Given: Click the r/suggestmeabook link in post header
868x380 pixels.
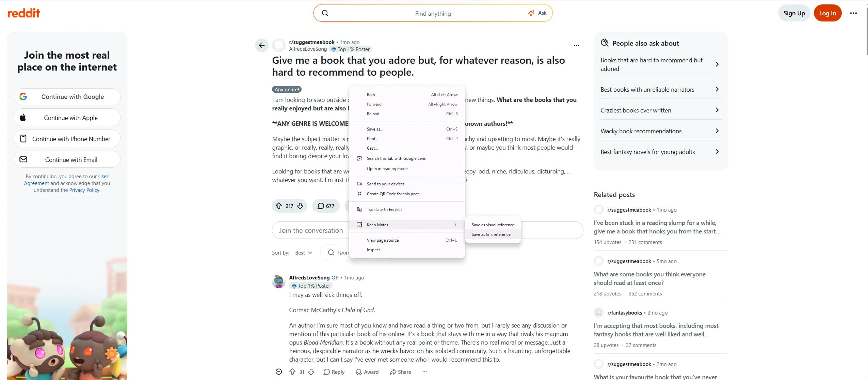Looking at the screenshot, I should point(312,42).
